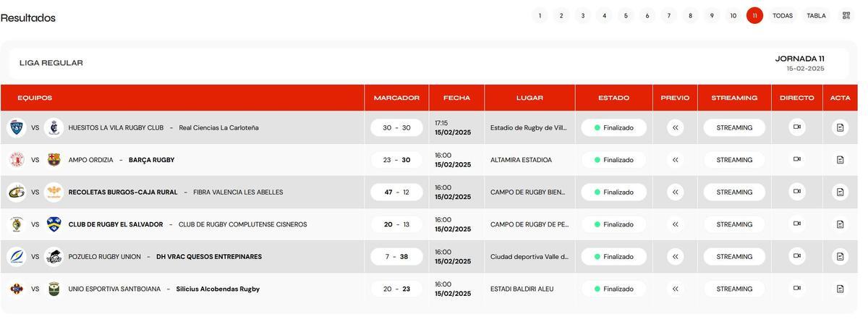868x322 pixels.
Task: Go to jornada 6
Action: coord(647,15)
